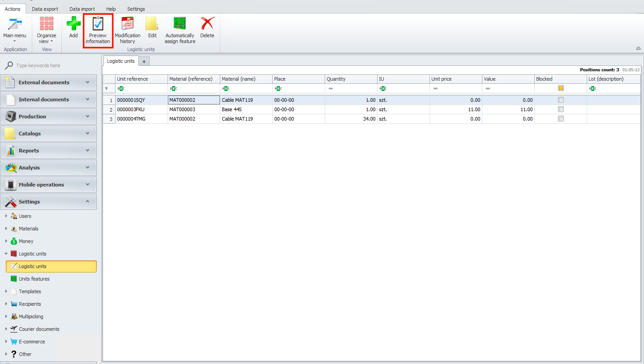Select the MAT000003 cell
The width and height of the screenshot is (644, 364).
(194, 109)
